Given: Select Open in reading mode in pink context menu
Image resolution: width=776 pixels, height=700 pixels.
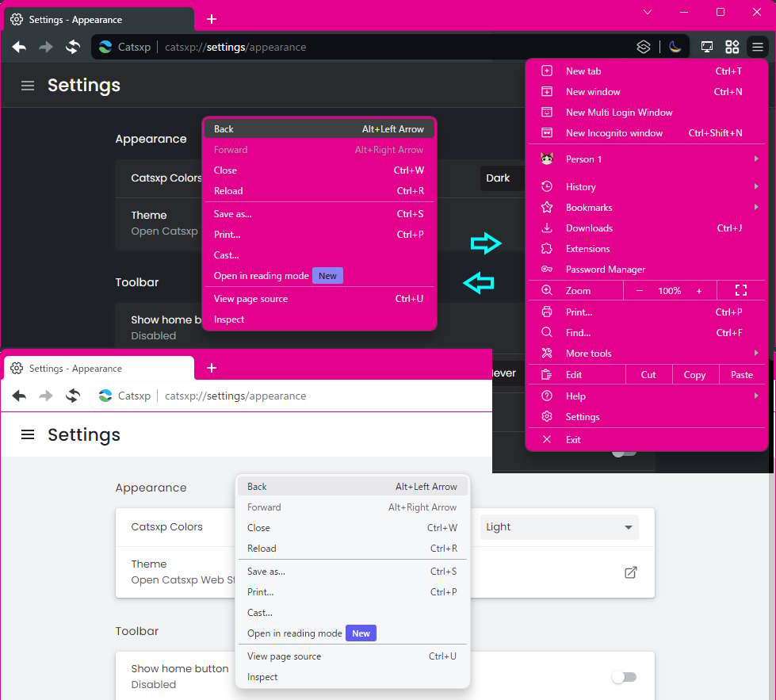Looking at the screenshot, I should (x=262, y=276).
